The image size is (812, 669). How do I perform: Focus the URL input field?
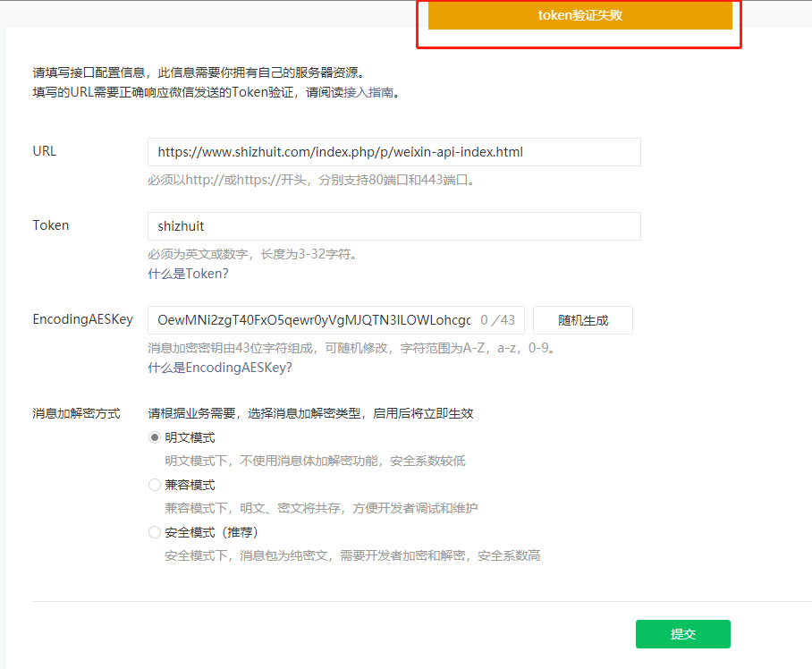click(393, 152)
